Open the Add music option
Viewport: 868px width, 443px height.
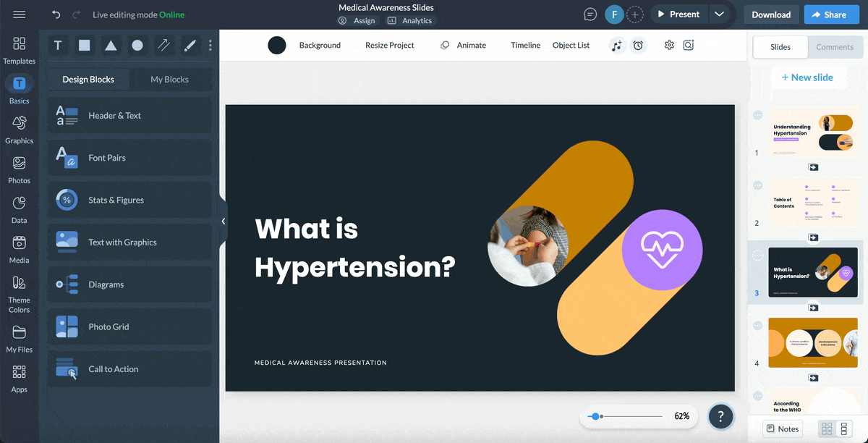click(617, 45)
